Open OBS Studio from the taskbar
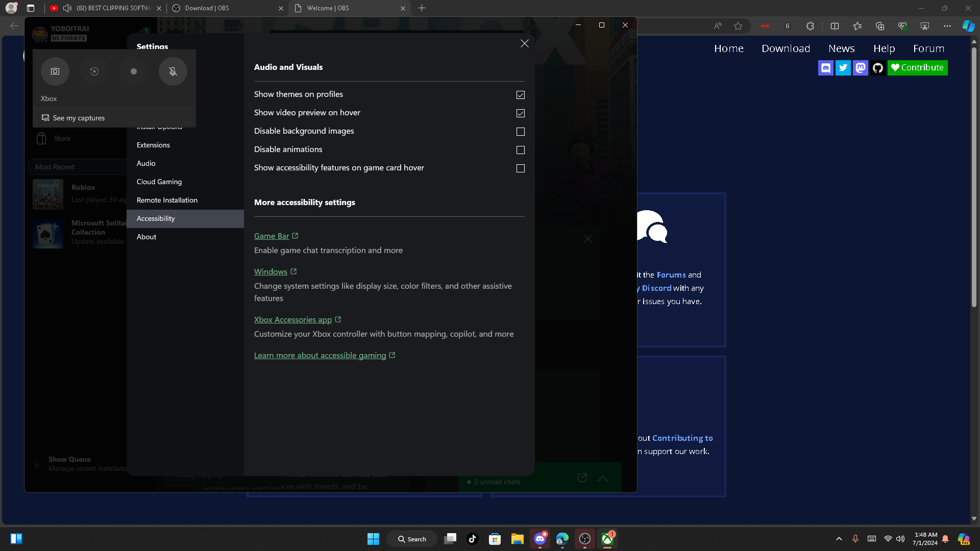The height and width of the screenshot is (551, 980). tap(585, 539)
